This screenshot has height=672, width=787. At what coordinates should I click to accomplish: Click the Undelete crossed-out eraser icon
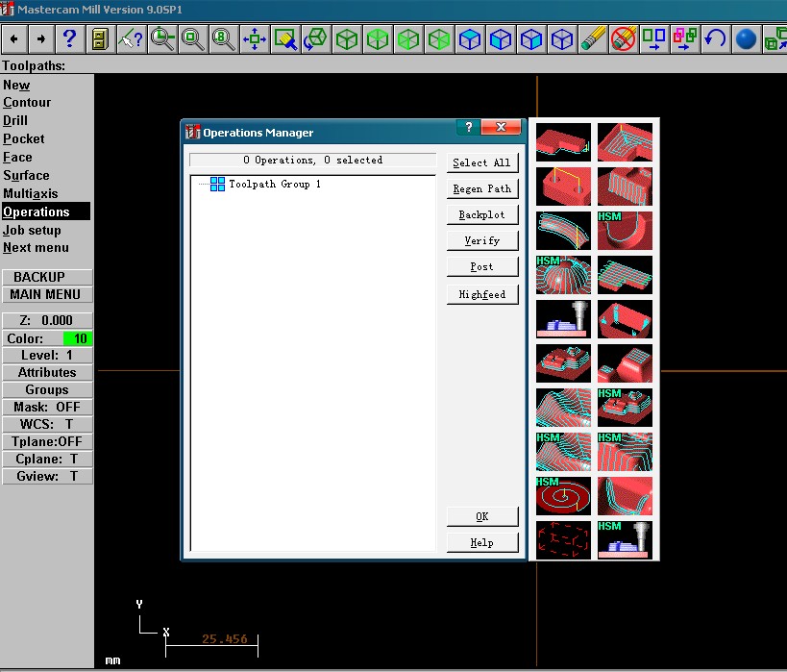pos(624,38)
